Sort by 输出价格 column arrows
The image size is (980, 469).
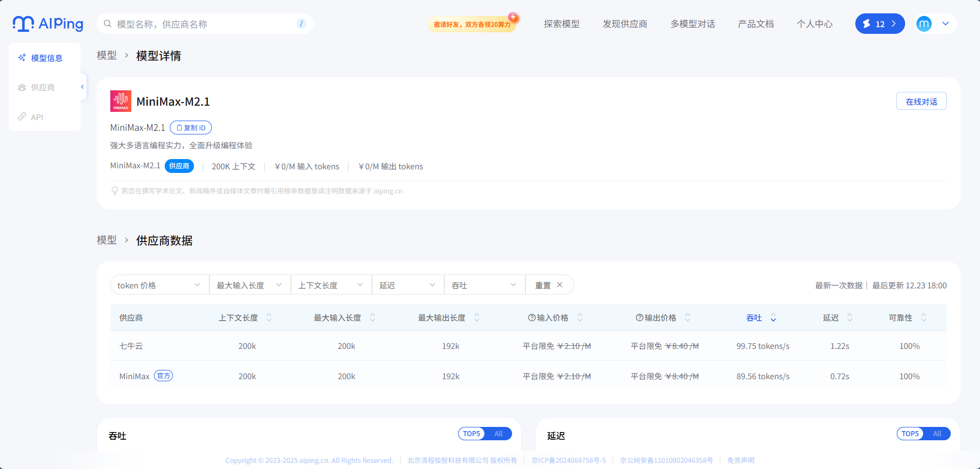688,318
